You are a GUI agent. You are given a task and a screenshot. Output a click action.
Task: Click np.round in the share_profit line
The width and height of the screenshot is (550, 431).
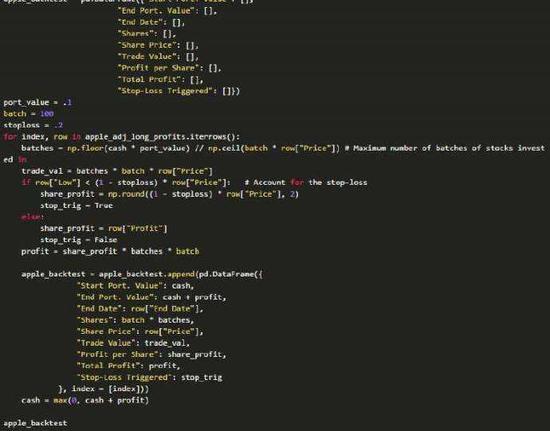[126, 194]
